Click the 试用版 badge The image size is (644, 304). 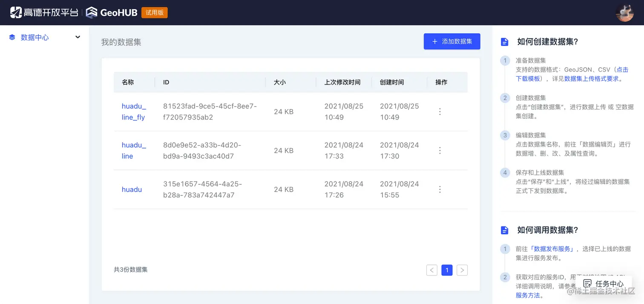pos(155,13)
